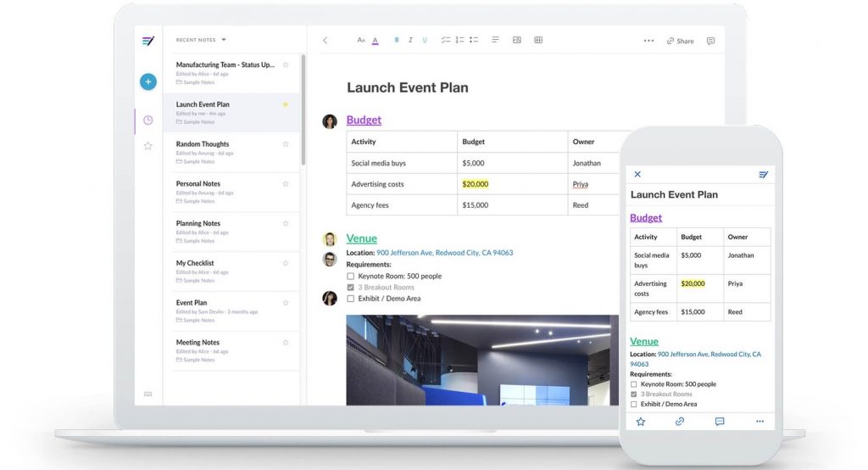Insert an image using the toolbar icon
Viewport: 868px width, 470px height.
pos(517,40)
